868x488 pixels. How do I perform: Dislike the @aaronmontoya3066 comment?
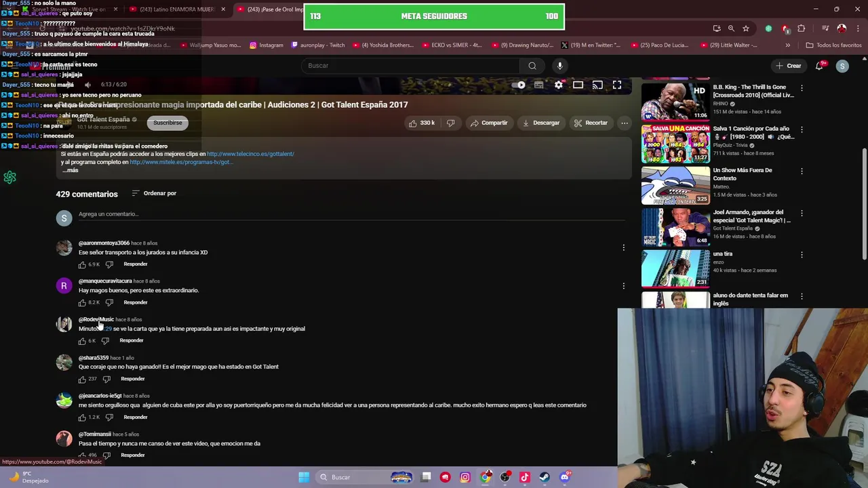109,264
